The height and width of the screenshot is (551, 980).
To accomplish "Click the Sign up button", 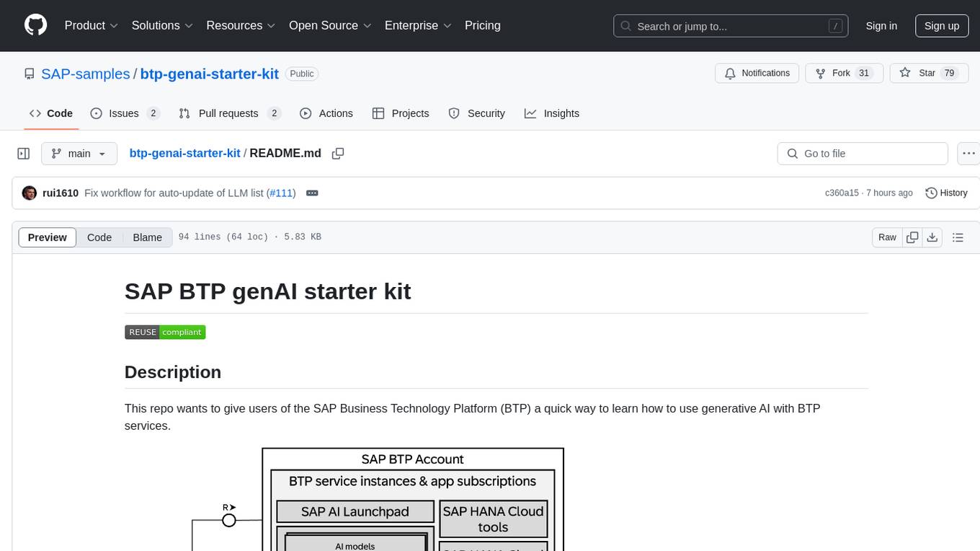I will (x=942, y=26).
